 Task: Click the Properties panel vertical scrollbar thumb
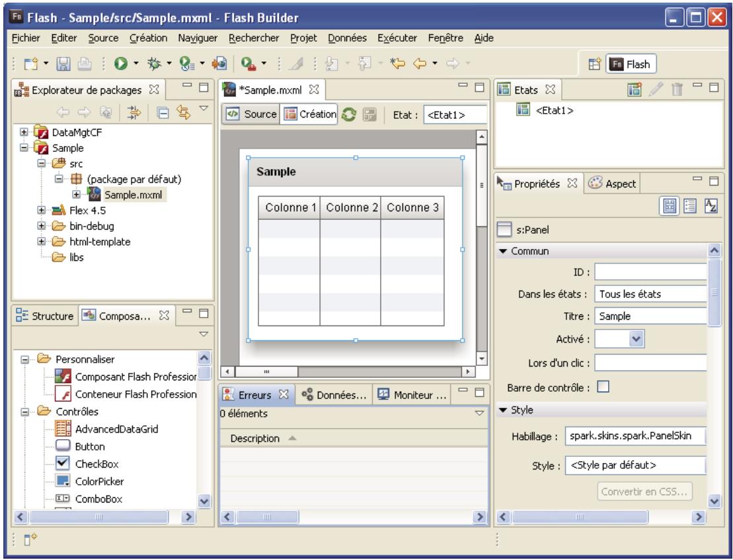coord(714,292)
